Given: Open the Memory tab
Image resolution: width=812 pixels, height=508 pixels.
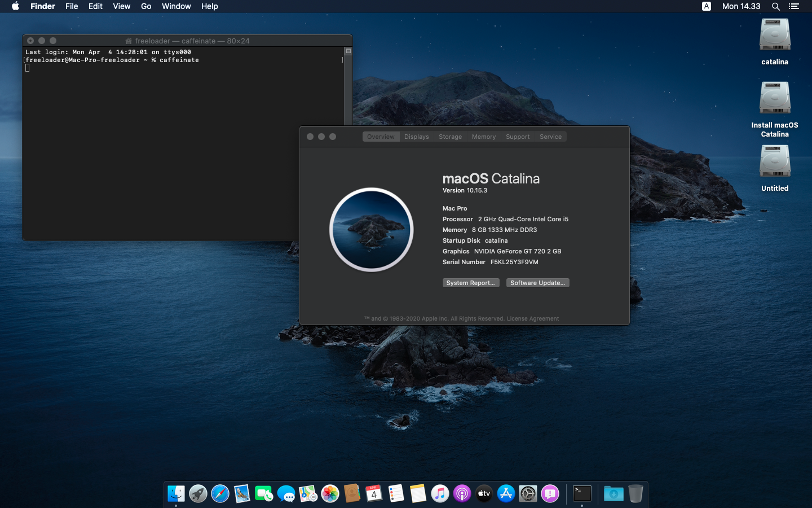Looking at the screenshot, I should (x=484, y=137).
